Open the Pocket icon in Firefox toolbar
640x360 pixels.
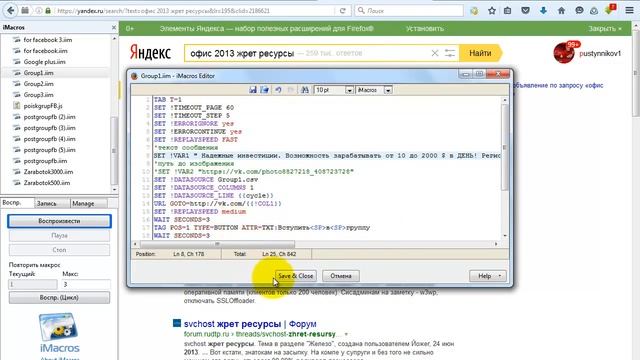[525, 11]
